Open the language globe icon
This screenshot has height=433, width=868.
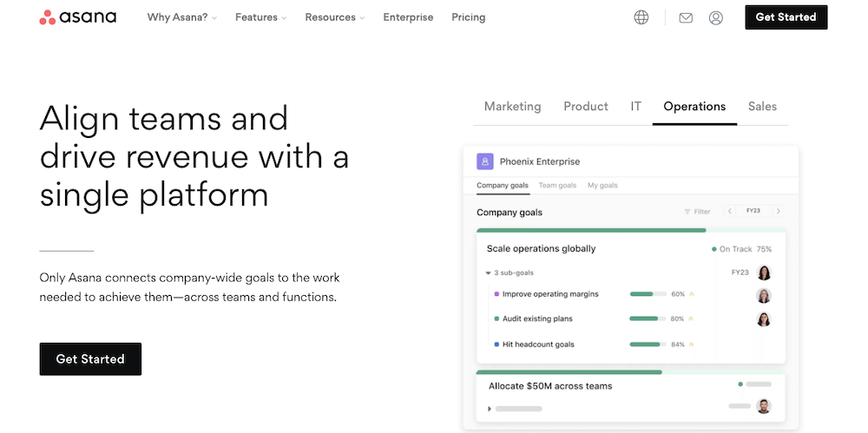(641, 17)
